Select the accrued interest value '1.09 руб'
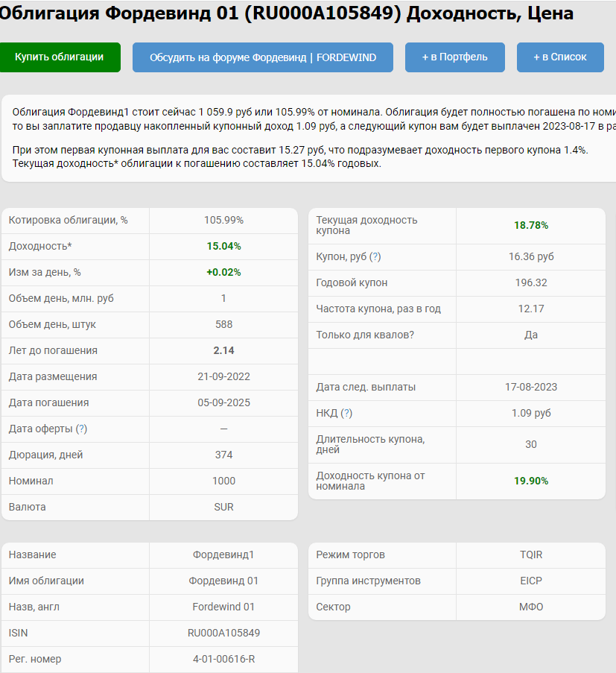616x673 pixels. 531,414
